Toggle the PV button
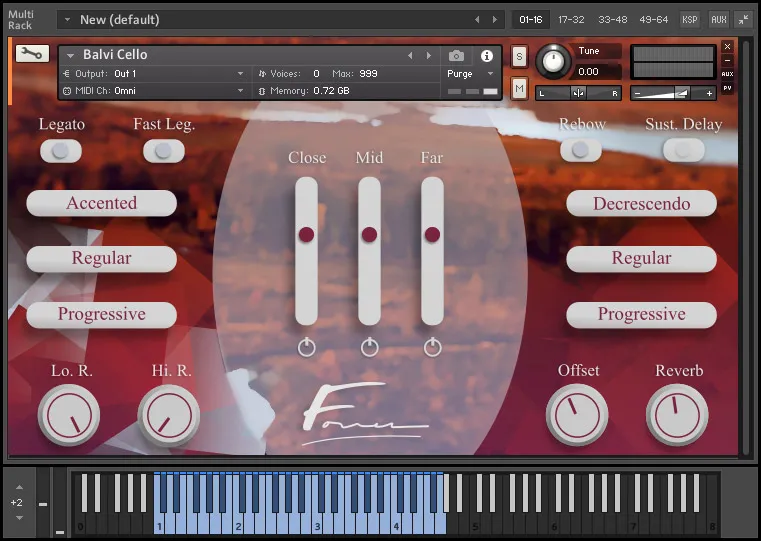This screenshot has width=761, height=541. point(727,88)
